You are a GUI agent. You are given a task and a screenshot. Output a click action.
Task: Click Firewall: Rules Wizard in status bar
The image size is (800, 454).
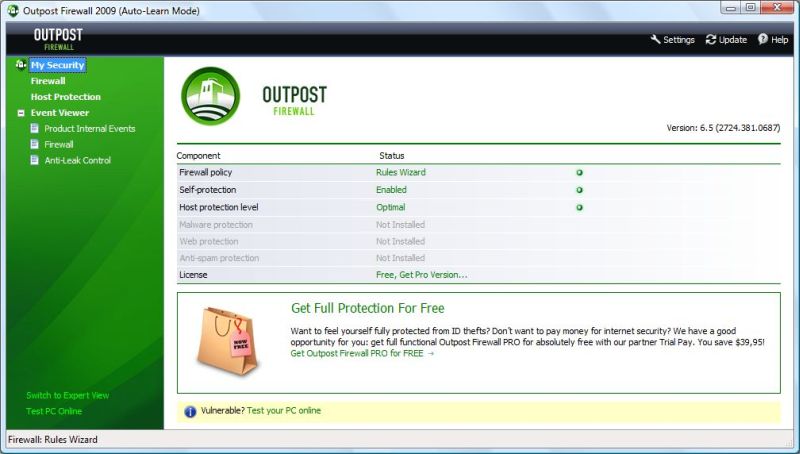[53, 439]
